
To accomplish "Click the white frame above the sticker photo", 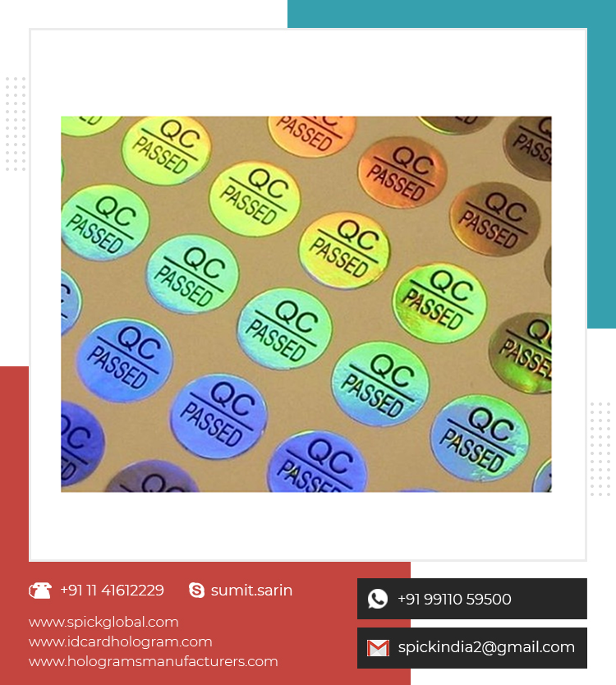I will pos(307,72).
